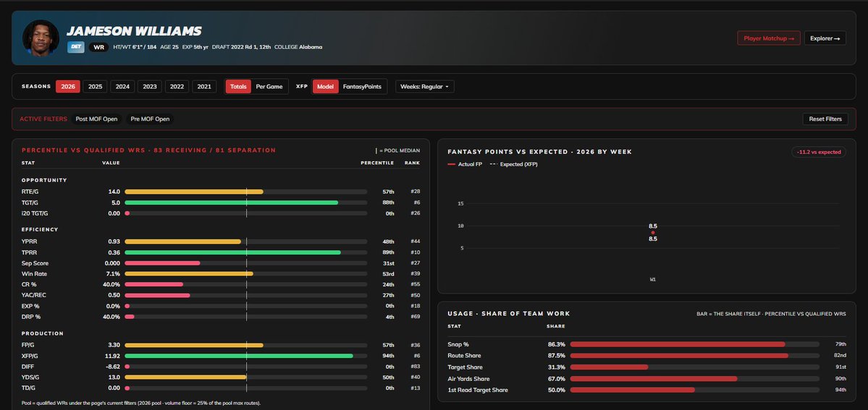Click the WR position badge
Screen dimensions: 868x410
(98, 47)
